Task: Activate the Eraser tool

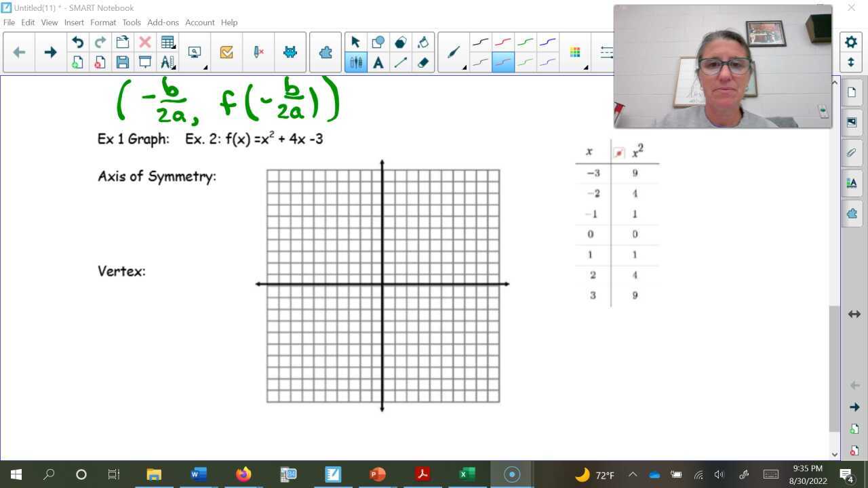Action: click(423, 62)
